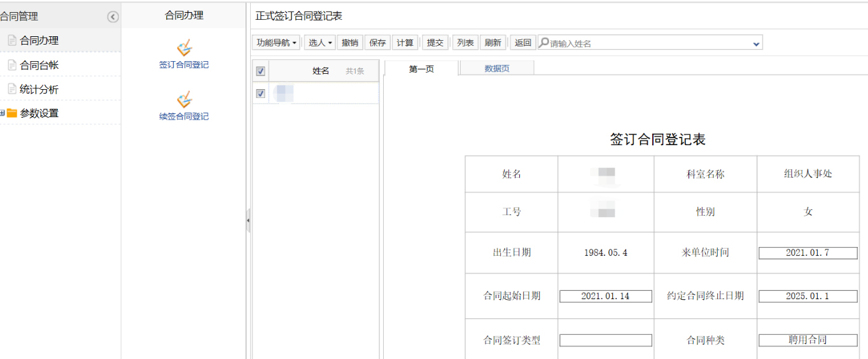Screen dimensions: 868x359
Task: Click the 刷新 button
Action: tap(493, 43)
